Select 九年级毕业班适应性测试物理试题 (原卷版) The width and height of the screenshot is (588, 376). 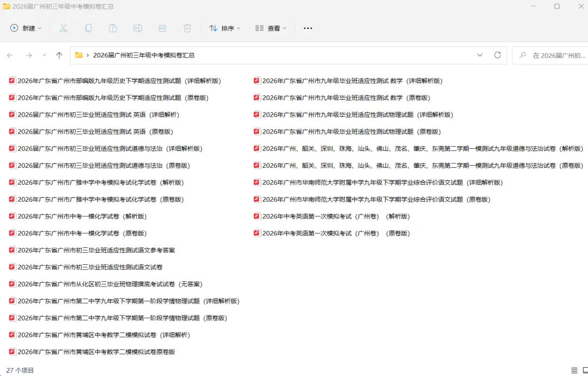click(x=347, y=131)
